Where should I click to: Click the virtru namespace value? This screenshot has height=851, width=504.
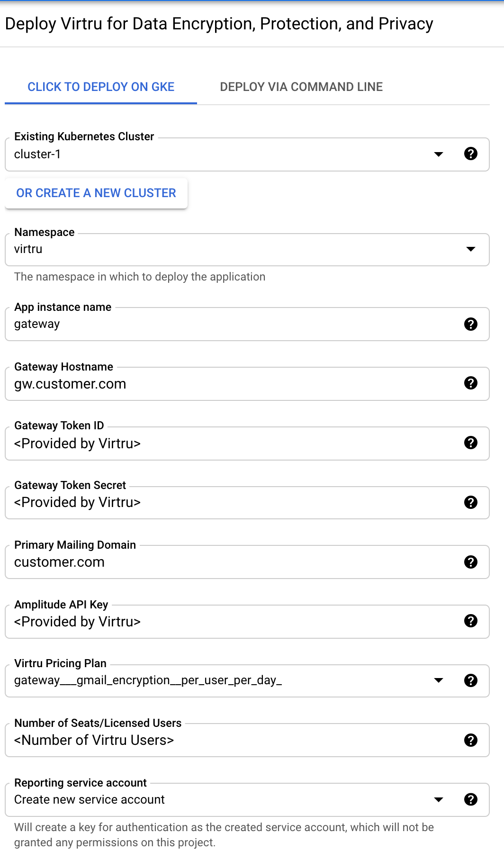point(28,249)
